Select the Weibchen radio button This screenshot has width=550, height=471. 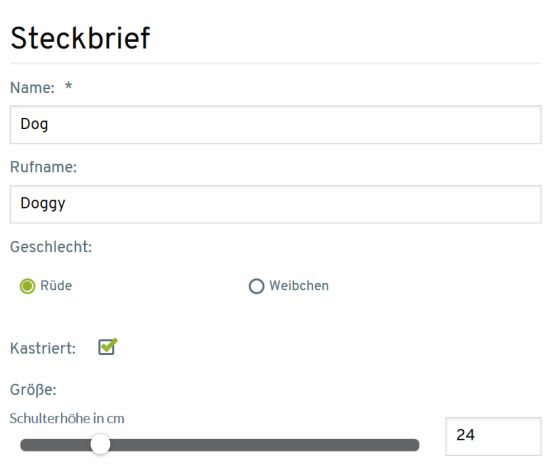256,286
